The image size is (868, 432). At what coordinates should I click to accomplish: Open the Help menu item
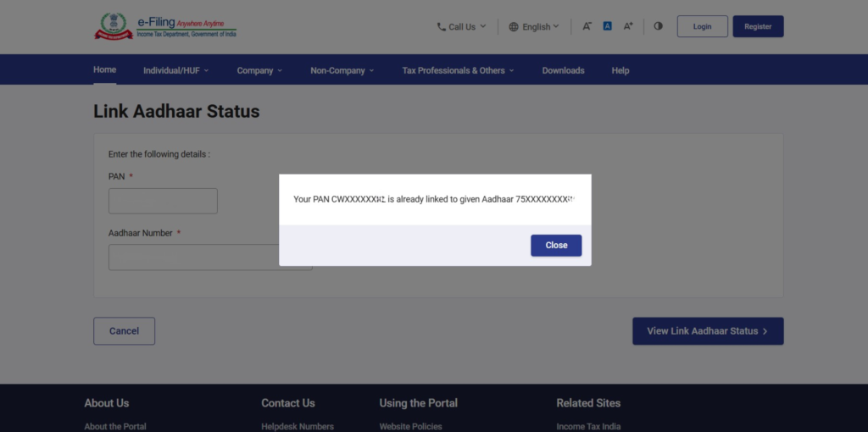coord(620,70)
